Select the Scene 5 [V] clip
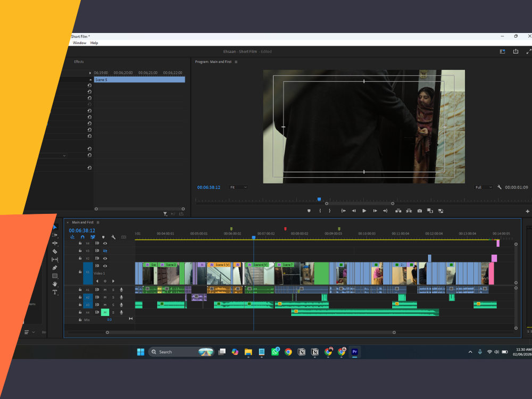Image resolution: width=532 pixels, height=399 pixels. [x=219, y=273]
